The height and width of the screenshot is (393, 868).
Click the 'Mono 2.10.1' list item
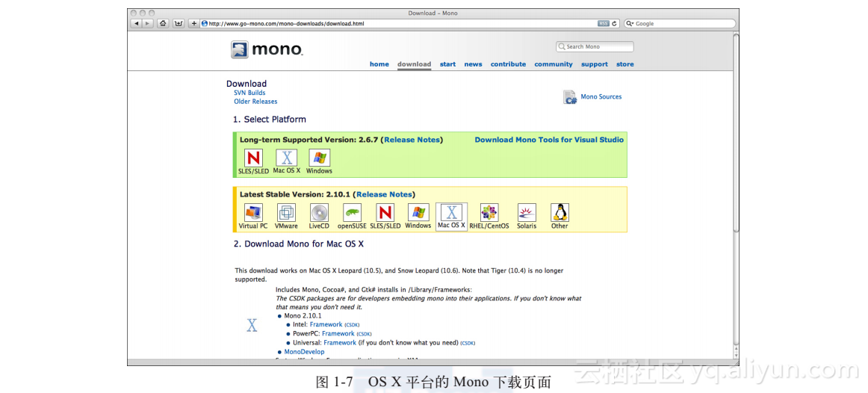coord(303,315)
